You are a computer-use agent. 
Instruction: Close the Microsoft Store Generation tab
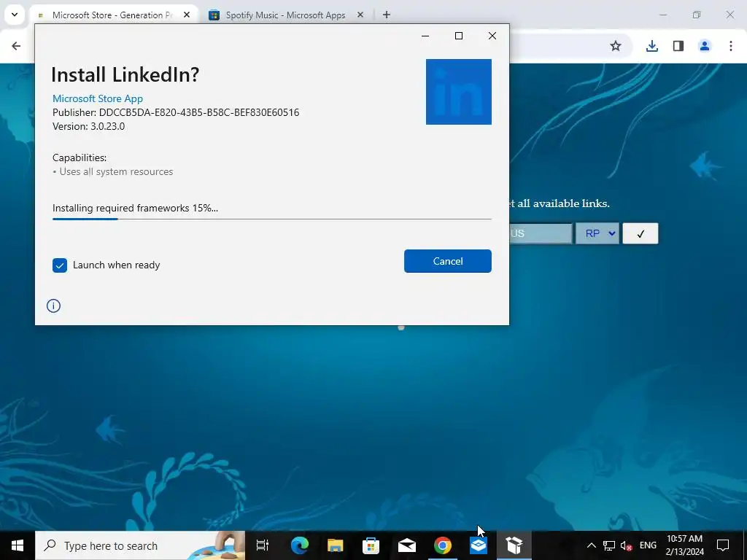[187, 15]
